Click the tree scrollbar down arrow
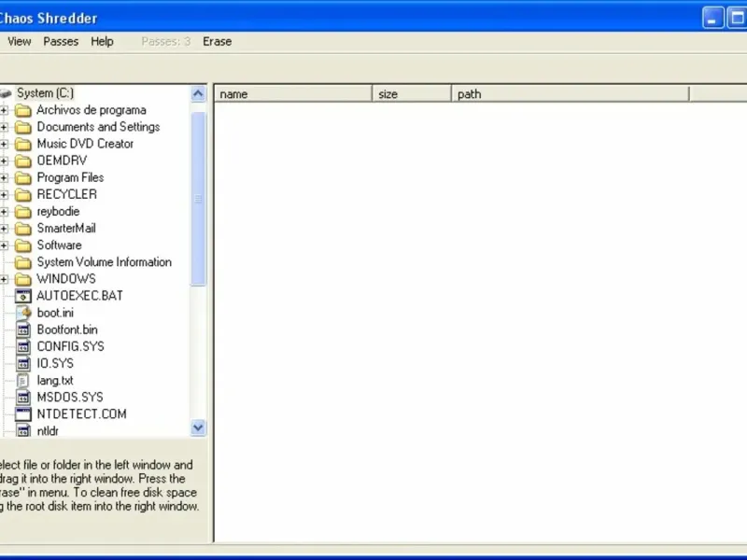Image resolution: width=747 pixels, height=560 pixels. pos(198,427)
